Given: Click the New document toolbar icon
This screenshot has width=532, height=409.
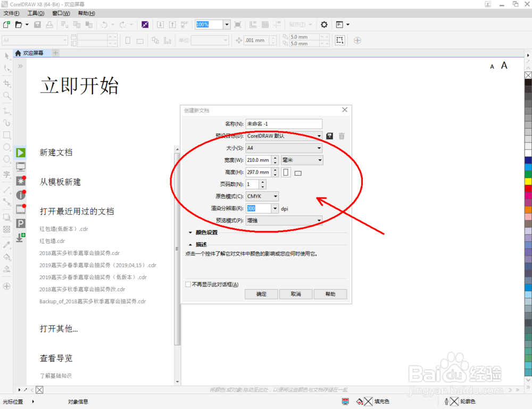Looking at the screenshot, I should point(6,24).
